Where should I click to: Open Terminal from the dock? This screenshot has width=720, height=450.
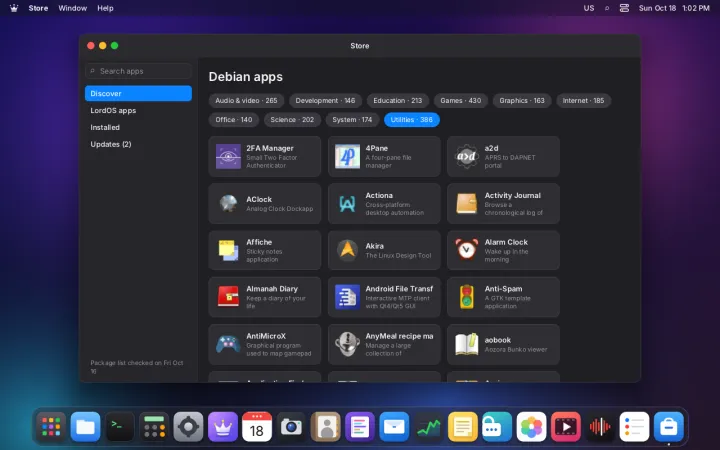[120, 427]
